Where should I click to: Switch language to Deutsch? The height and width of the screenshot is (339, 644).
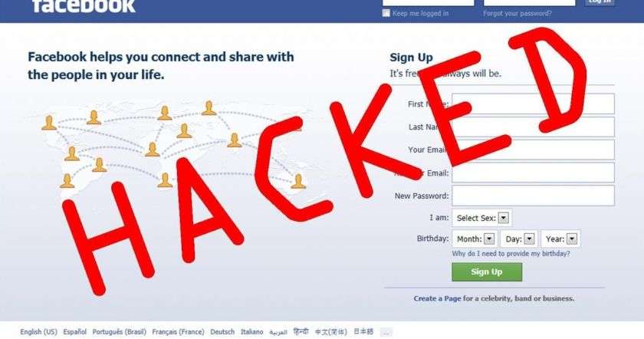tap(222, 331)
